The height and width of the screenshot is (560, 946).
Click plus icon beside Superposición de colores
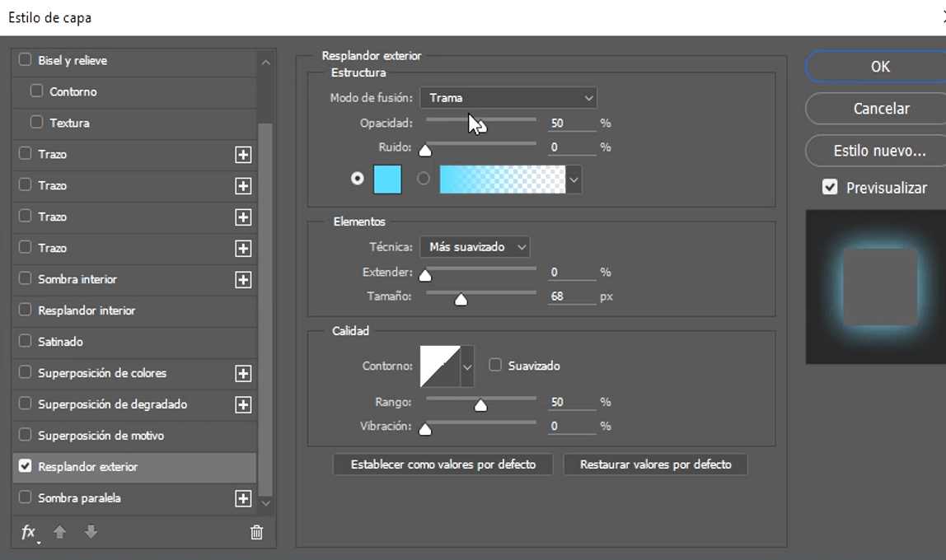point(243,374)
